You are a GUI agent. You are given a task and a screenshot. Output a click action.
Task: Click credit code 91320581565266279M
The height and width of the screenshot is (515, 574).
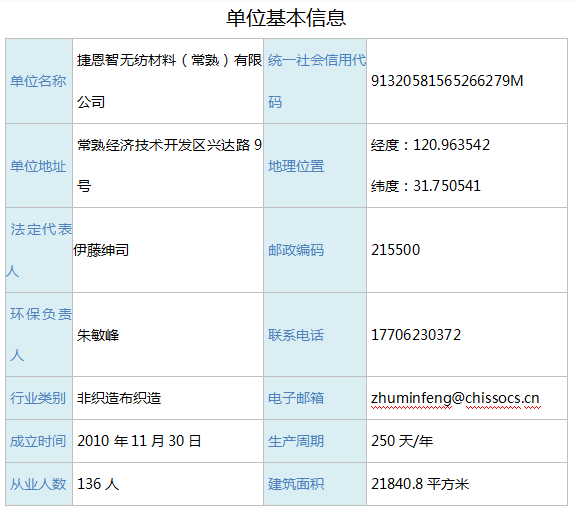(447, 81)
